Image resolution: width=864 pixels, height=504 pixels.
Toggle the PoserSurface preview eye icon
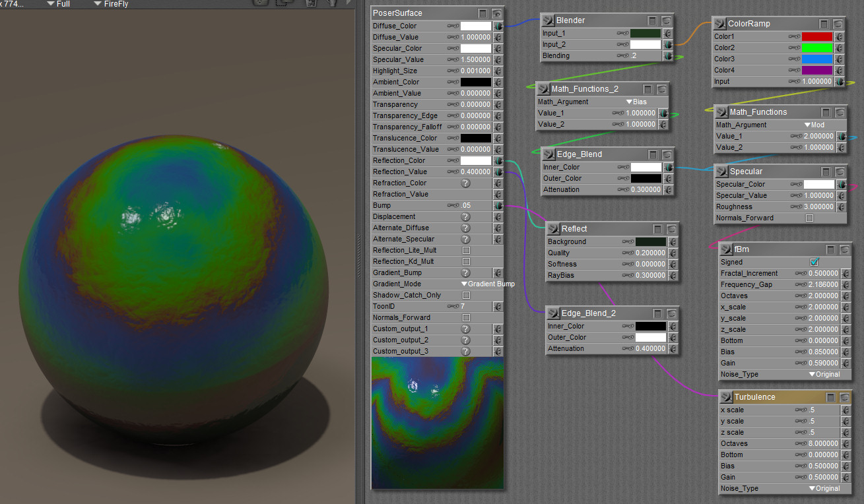coord(497,13)
